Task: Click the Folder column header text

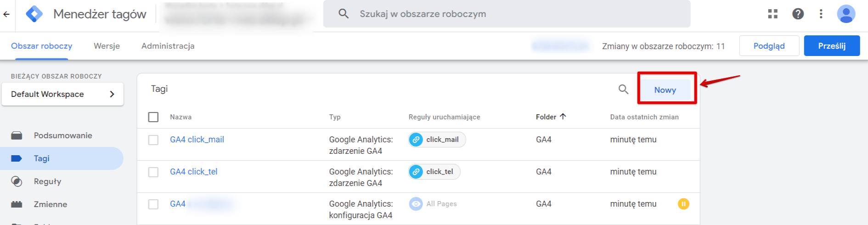Action: (x=546, y=117)
